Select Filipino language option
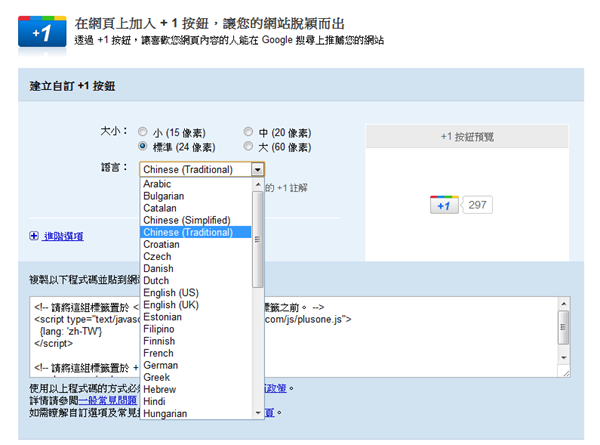600x445 pixels. tap(196, 329)
